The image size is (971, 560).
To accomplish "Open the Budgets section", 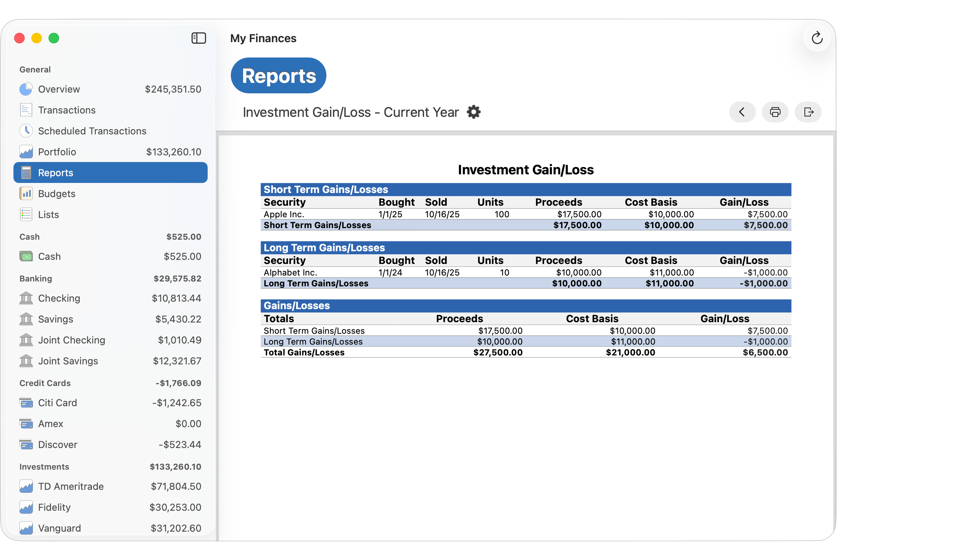I will point(56,193).
